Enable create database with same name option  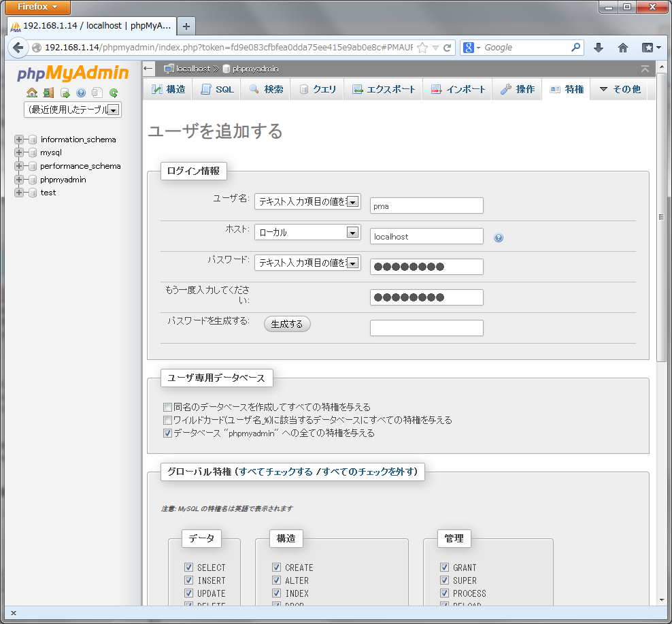click(x=167, y=407)
